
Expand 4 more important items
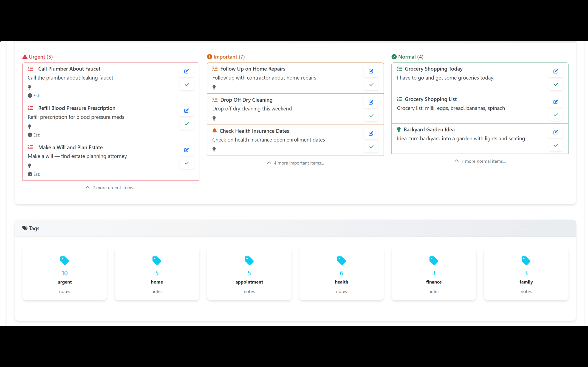click(x=295, y=163)
